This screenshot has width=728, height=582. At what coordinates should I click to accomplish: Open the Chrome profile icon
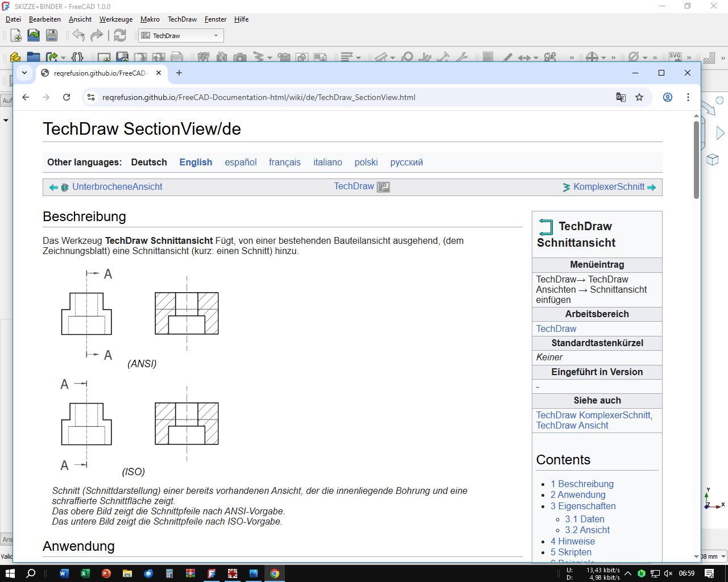click(668, 97)
